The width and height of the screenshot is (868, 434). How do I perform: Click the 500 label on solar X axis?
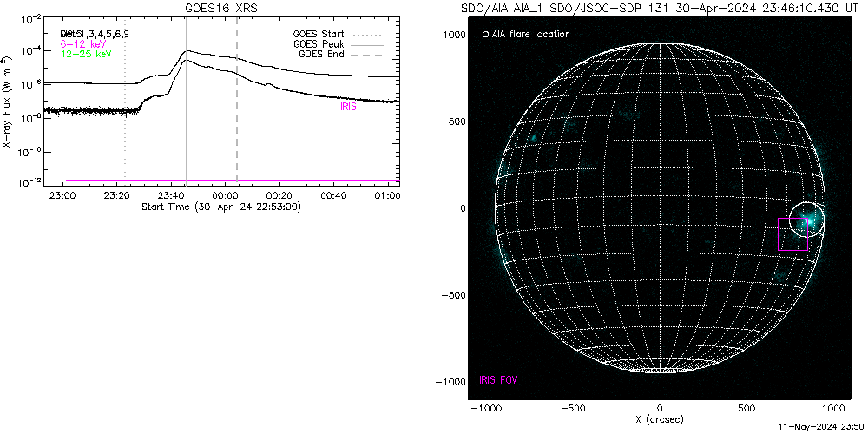coord(746,408)
